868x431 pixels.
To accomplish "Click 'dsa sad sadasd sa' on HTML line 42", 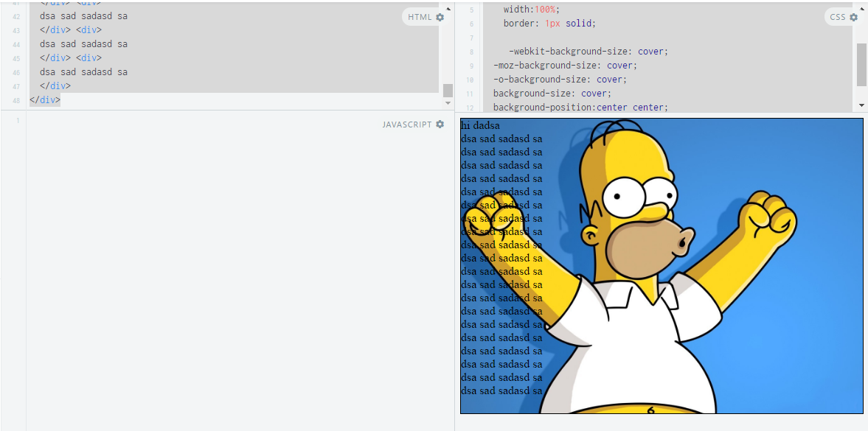I will click(x=83, y=16).
